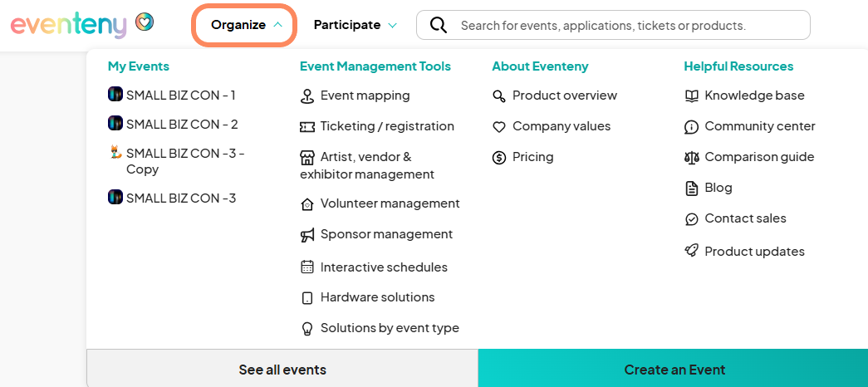Screen dimensions: 868x387
Task: Click the Company values heart icon
Action: point(498,127)
